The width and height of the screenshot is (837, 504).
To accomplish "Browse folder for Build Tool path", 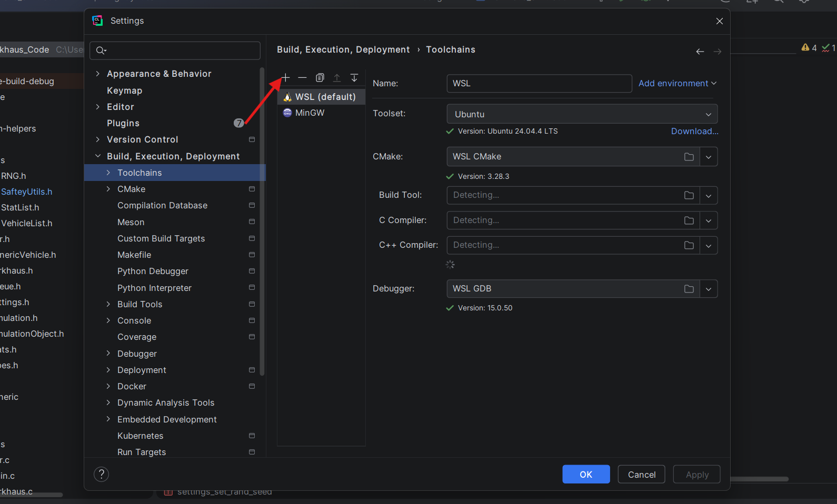I will click(x=689, y=195).
